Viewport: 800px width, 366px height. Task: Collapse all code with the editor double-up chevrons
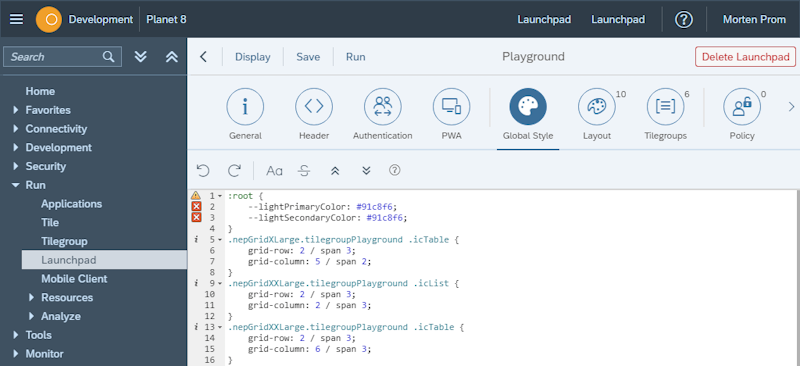335,170
